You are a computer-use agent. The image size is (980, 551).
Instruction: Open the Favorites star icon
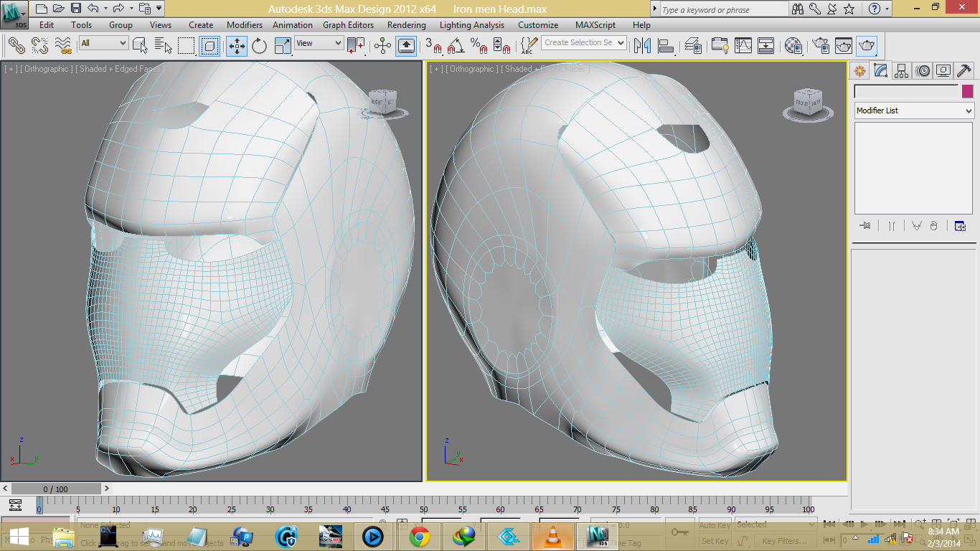[849, 9]
